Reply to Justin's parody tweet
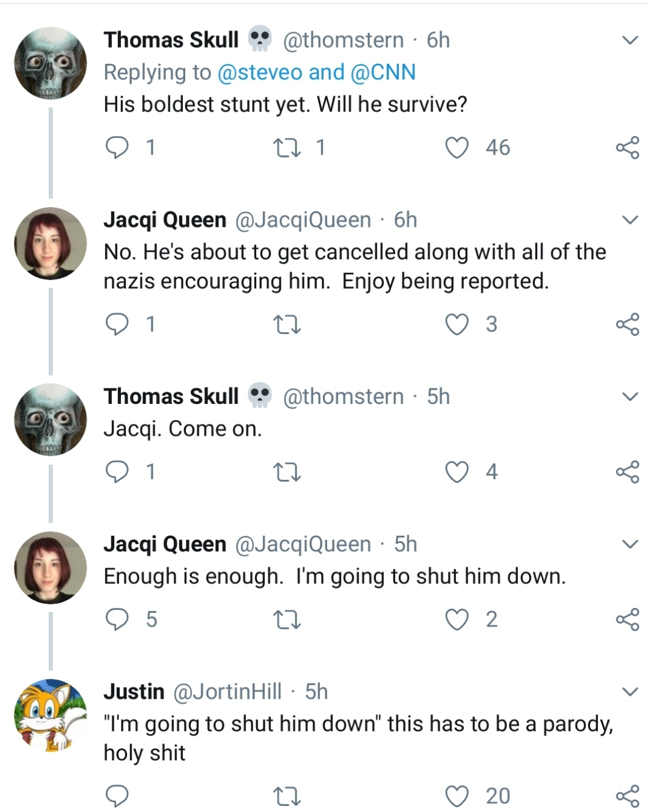The image size is (649, 812). pos(117,796)
